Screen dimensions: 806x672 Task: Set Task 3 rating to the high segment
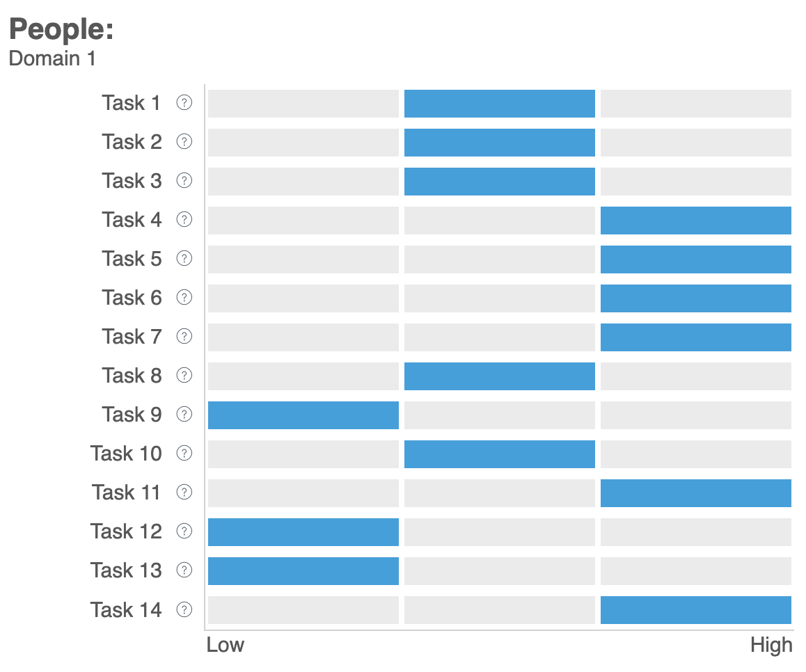(x=696, y=182)
